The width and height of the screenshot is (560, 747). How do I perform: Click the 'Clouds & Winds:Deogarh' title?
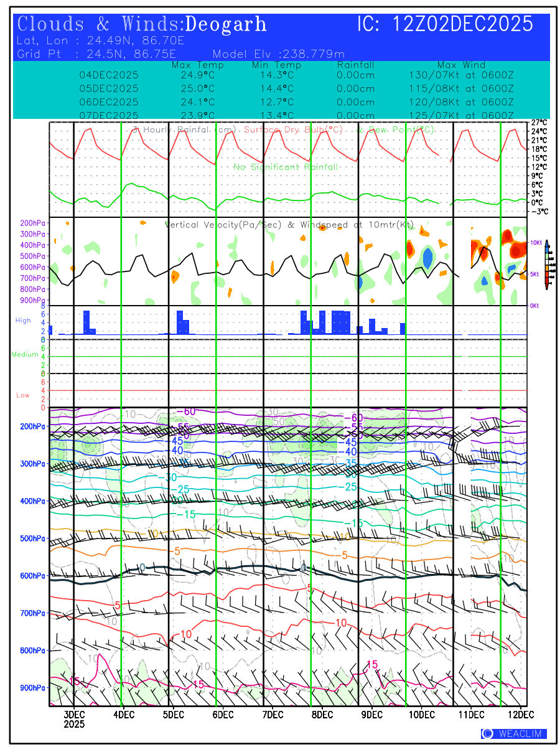(x=142, y=25)
